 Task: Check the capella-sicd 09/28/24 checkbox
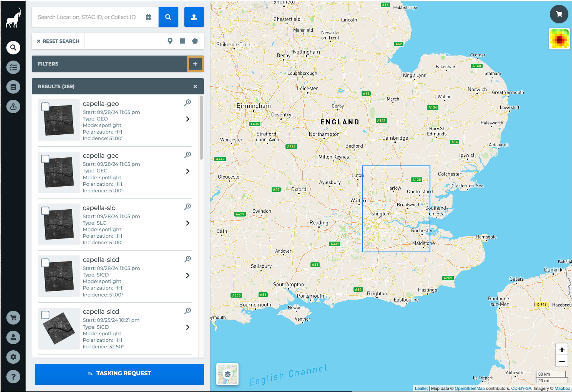coord(45,263)
